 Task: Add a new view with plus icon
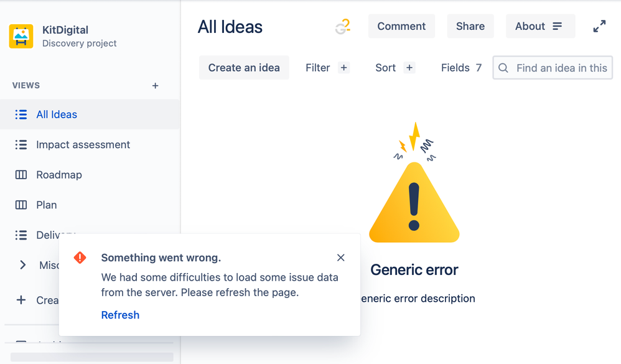click(156, 85)
